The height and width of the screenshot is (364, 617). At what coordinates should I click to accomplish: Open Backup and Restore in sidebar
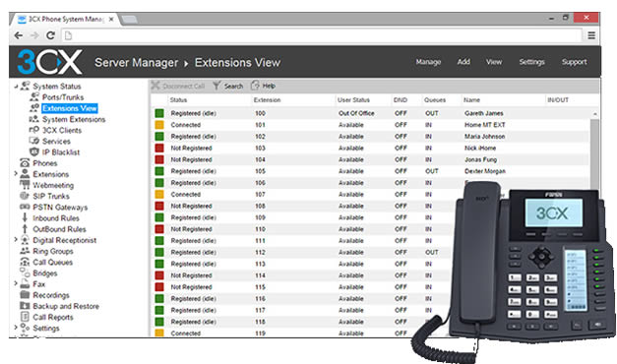pyautogui.click(x=66, y=306)
